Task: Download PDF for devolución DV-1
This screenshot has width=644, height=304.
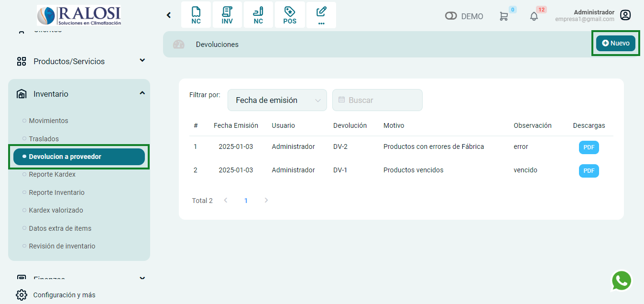Action: tap(589, 171)
